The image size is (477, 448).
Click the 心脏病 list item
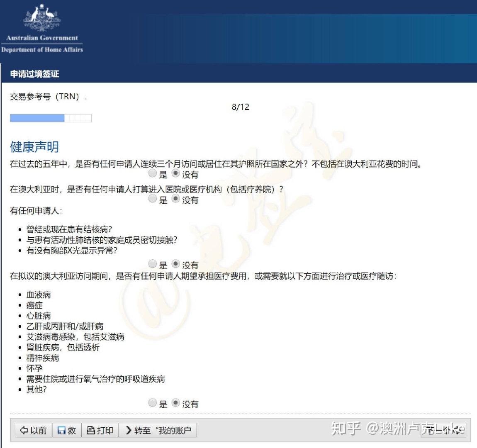[39, 316]
